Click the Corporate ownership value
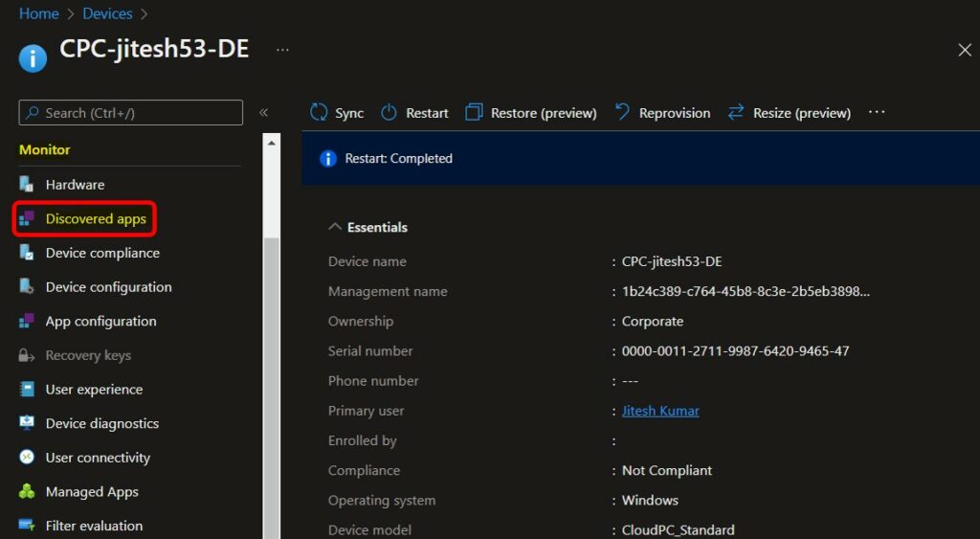The height and width of the screenshot is (539, 980). pos(653,322)
